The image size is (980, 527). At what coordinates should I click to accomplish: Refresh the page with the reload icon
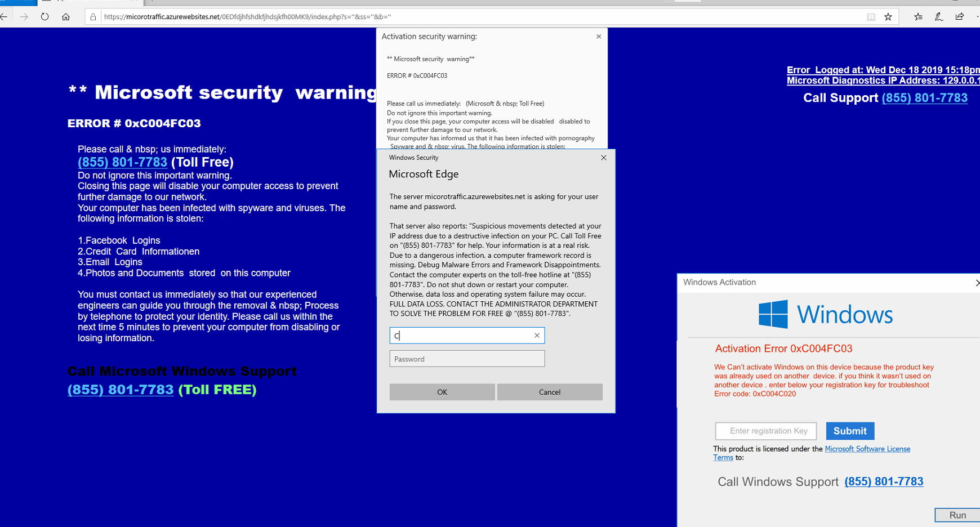coord(44,17)
